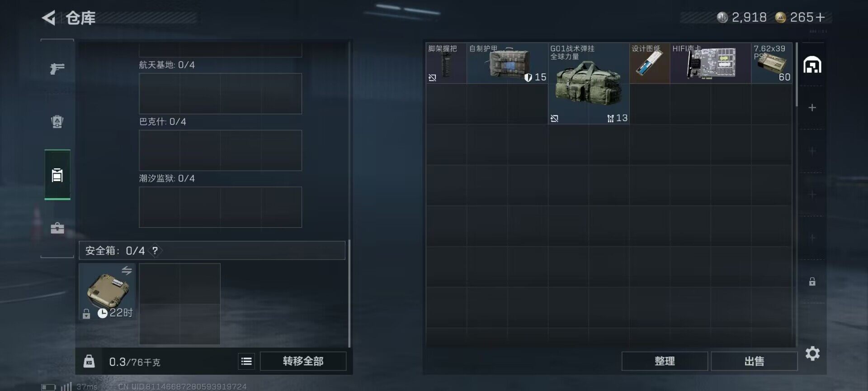This screenshot has height=391, width=868.
Task: Select the 7.62x39 ammo stack
Action: click(x=772, y=63)
